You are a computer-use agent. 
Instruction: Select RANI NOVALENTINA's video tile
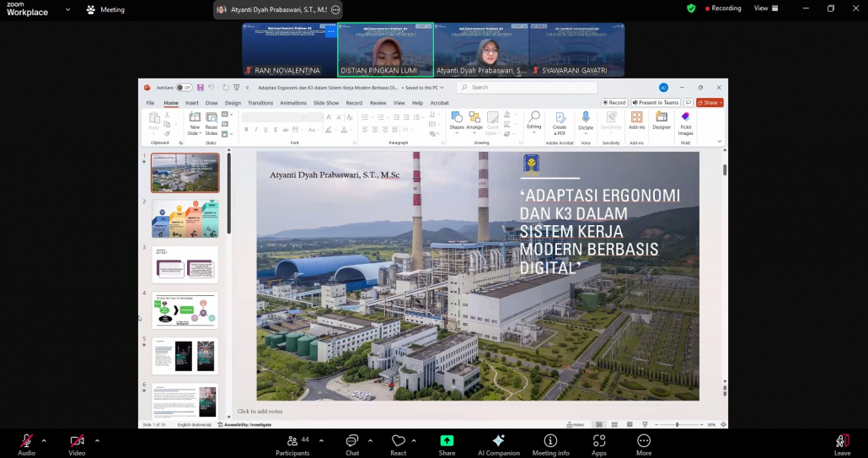tap(289, 49)
